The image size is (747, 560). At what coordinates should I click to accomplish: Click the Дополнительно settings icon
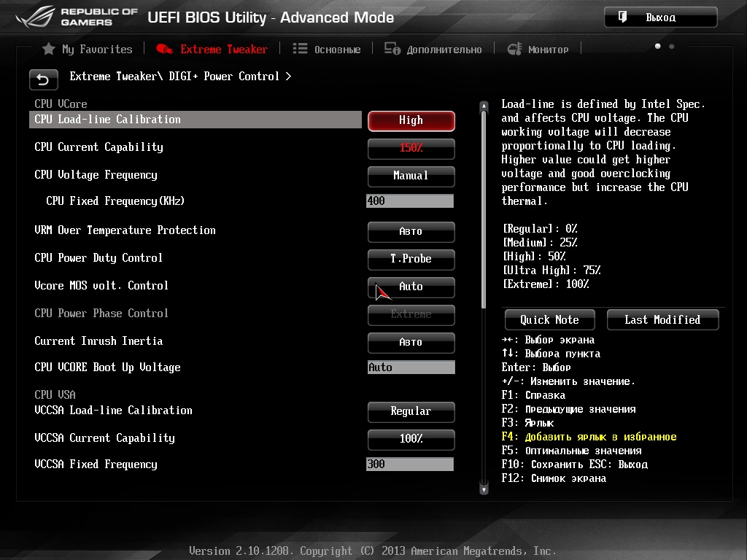click(x=392, y=49)
